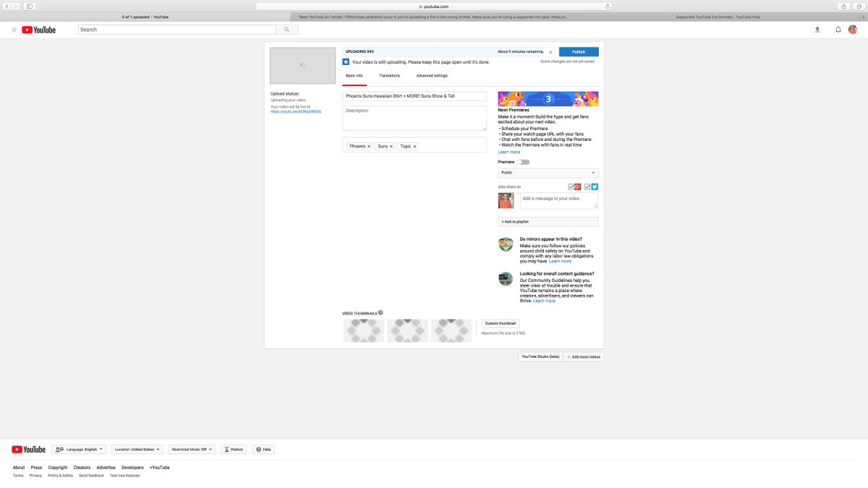Click the Twitter share icon

click(595, 187)
